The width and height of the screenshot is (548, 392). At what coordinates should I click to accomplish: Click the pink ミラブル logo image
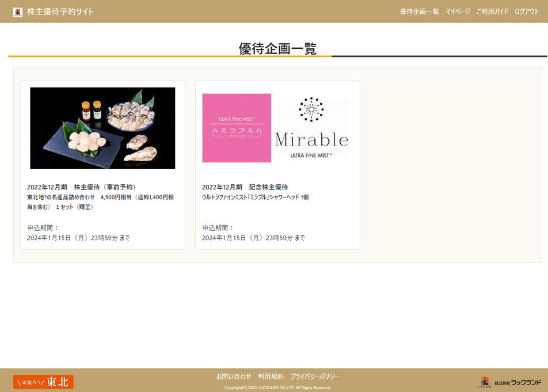[x=237, y=128]
